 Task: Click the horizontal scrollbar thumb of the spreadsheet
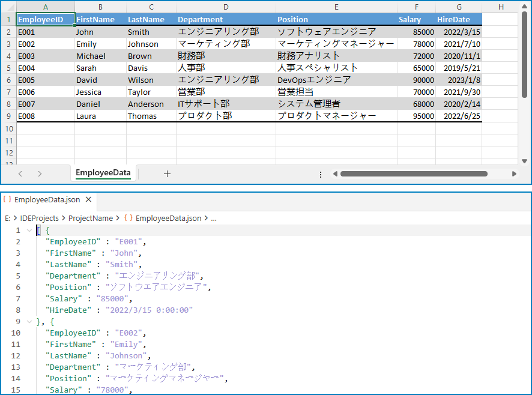coord(414,173)
